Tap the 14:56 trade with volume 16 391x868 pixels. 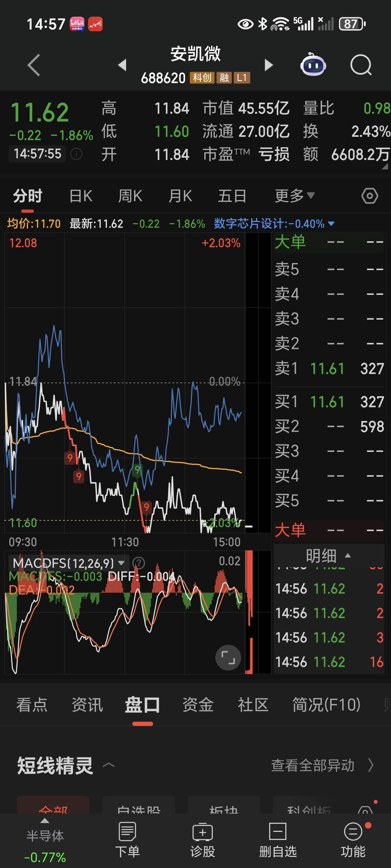coord(329,662)
